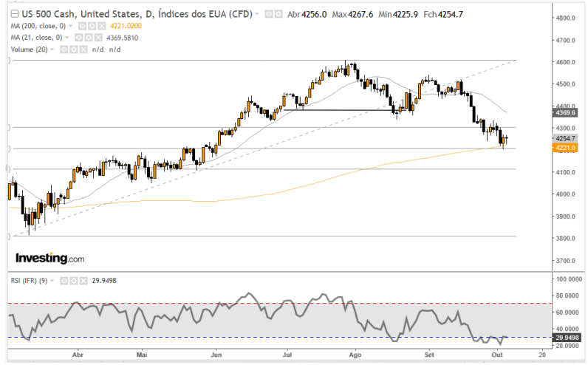Remove the Volume (20) indicator
This screenshot has height=365, width=588.
(x=82, y=49)
